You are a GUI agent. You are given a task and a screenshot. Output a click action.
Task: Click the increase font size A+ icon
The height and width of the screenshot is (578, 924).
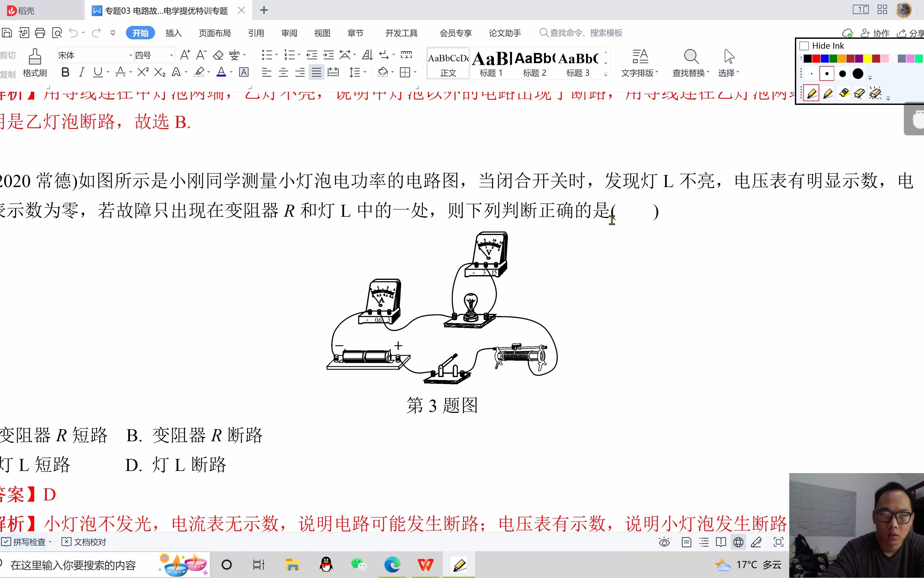tap(185, 55)
